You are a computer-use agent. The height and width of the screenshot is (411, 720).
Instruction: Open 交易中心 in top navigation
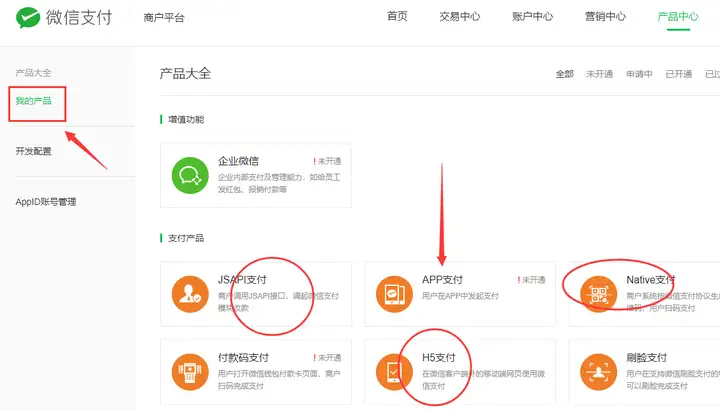pyautogui.click(x=460, y=17)
